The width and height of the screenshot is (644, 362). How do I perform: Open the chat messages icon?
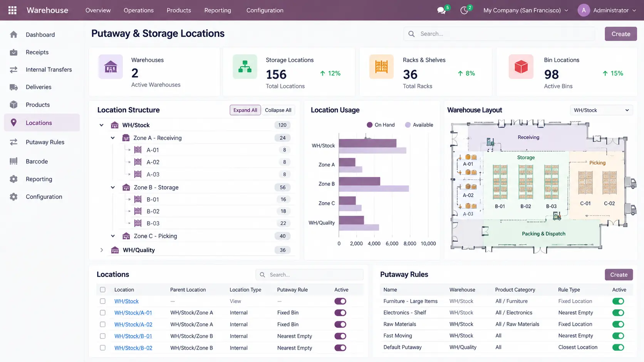441,10
